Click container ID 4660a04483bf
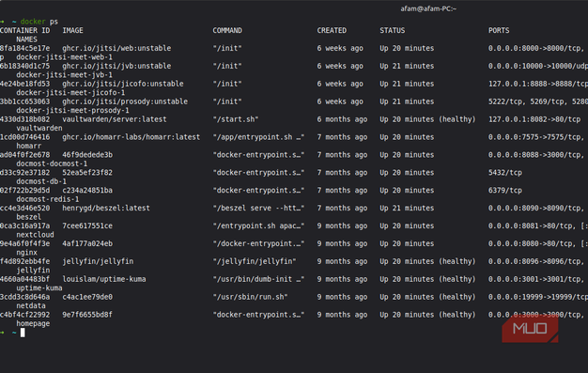Screen dimensions: 588x373 24,279
